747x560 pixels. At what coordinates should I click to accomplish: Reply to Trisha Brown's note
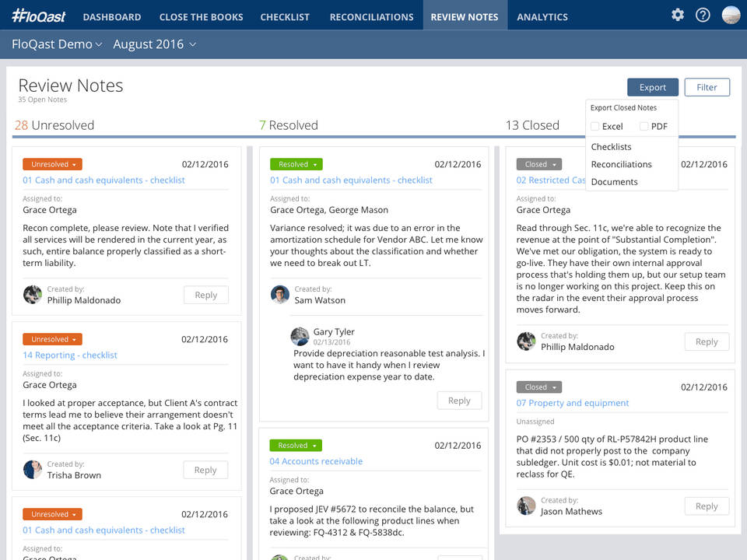click(205, 470)
